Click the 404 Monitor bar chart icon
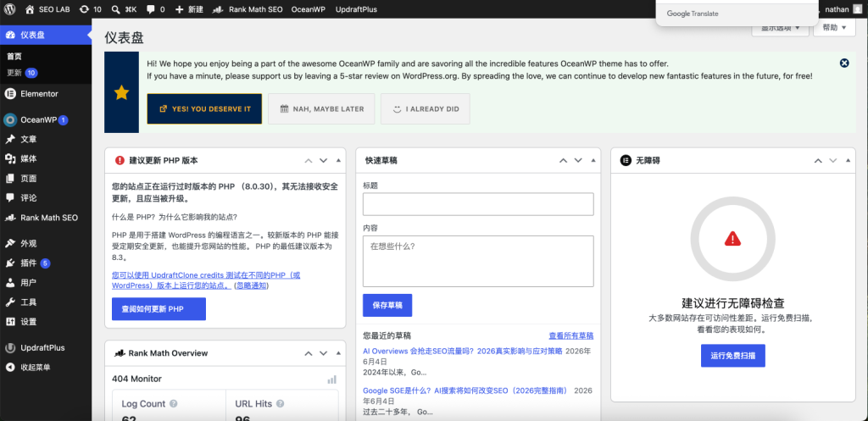Viewport: 868px width, 421px height. point(331,379)
